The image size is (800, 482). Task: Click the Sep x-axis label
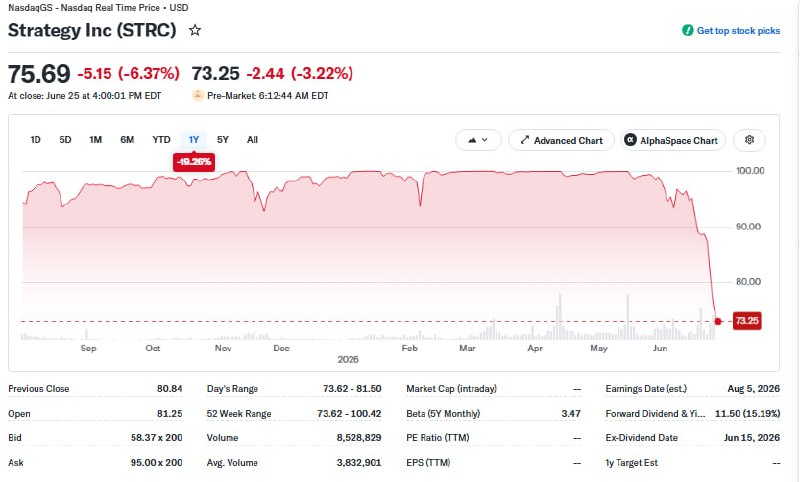[x=88, y=348]
